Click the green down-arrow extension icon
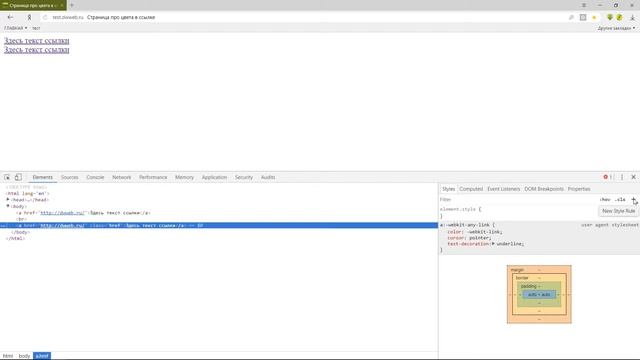 coord(610,17)
